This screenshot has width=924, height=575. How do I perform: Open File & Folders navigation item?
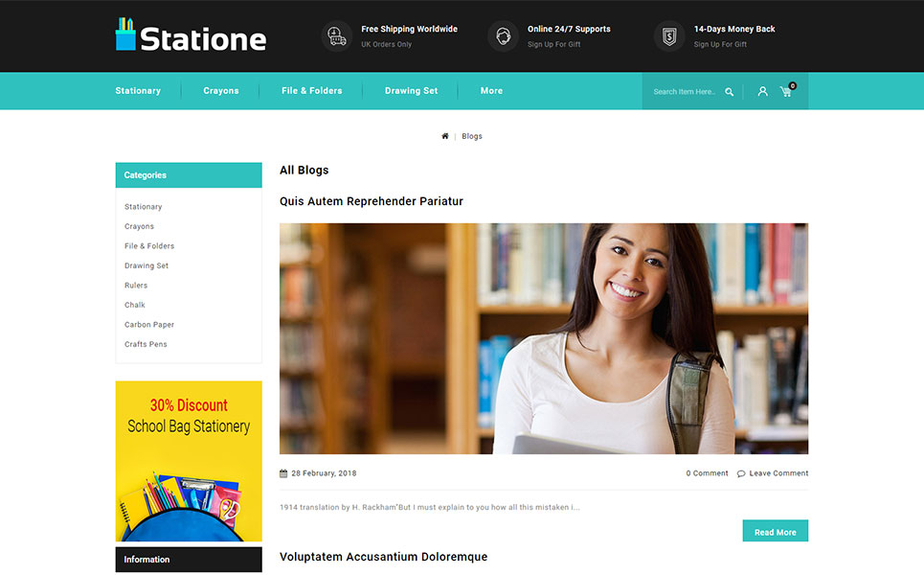312,91
